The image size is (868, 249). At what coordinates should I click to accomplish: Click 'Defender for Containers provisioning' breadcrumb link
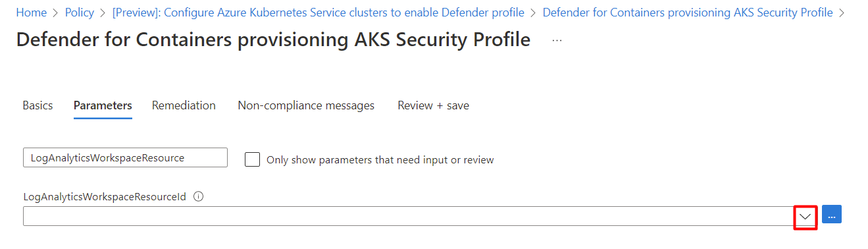click(x=688, y=13)
